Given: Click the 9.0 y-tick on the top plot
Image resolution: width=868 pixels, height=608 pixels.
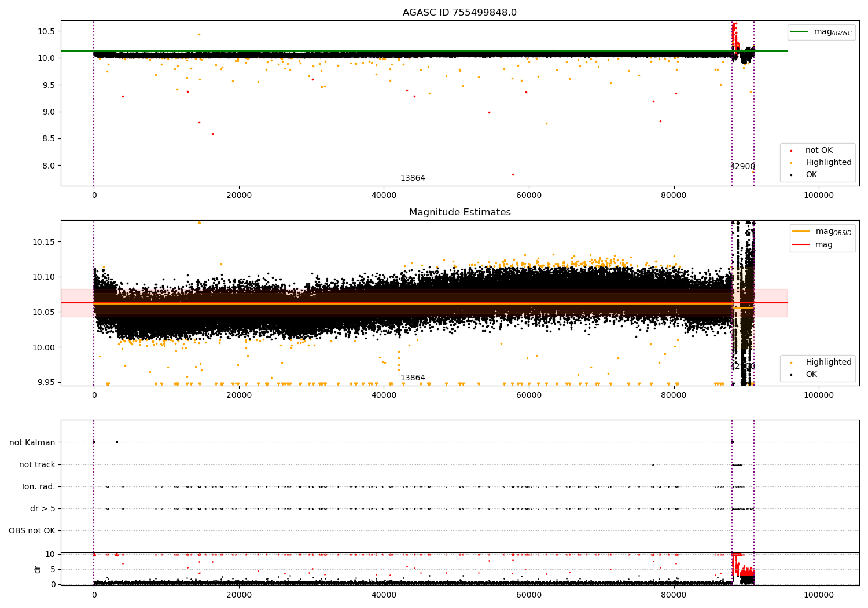Looking at the screenshot, I should click(x=49, y=112).
